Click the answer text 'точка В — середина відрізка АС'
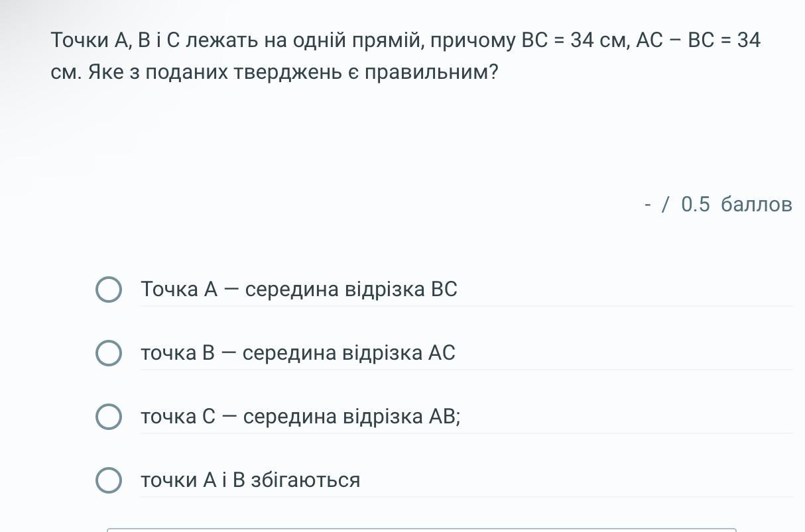 point(298,353)
